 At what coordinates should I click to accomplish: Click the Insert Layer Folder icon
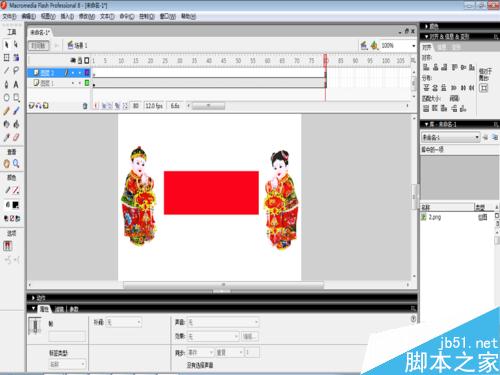(46, 106)
